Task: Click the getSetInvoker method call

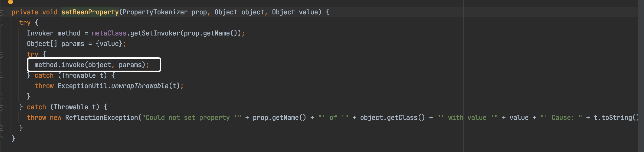Action: [155, 33]
